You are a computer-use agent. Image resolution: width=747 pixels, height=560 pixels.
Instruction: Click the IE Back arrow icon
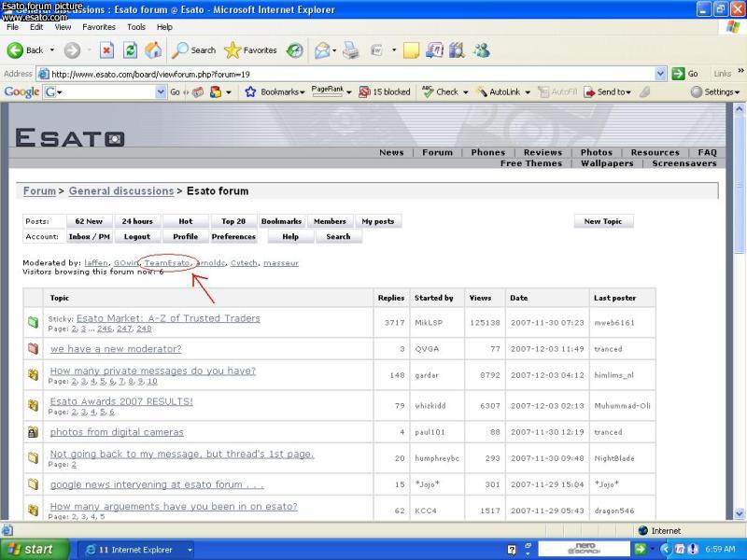(15, 50)
